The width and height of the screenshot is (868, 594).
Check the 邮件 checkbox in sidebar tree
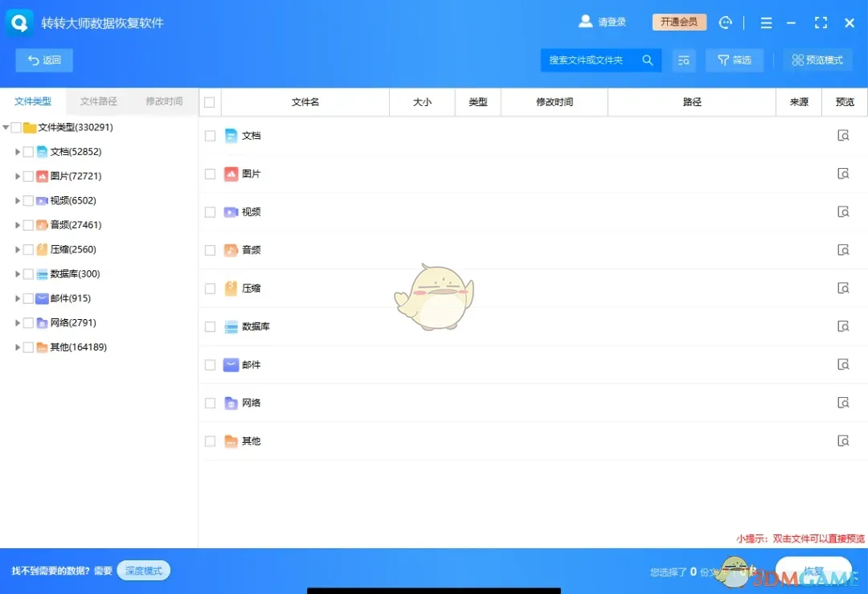tap(29, 298)
